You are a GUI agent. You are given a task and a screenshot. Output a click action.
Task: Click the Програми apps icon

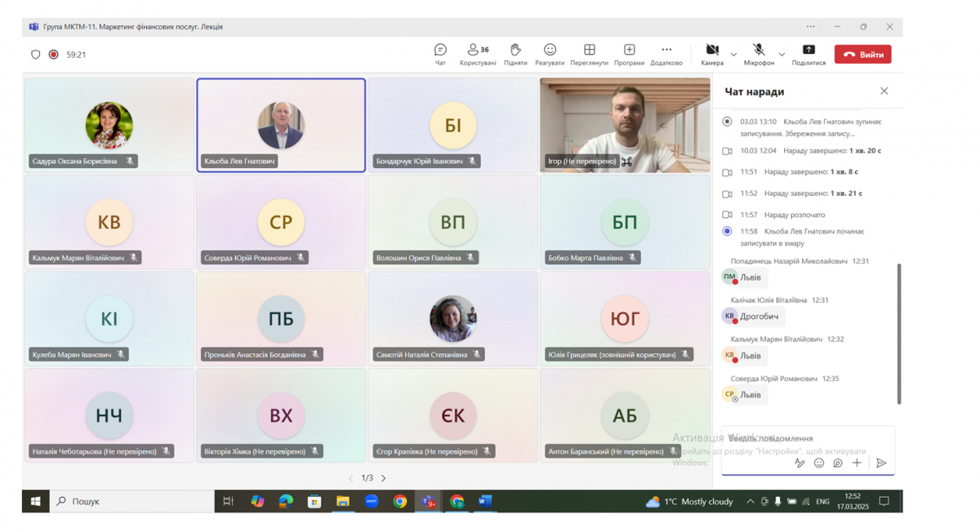(629, 54)
